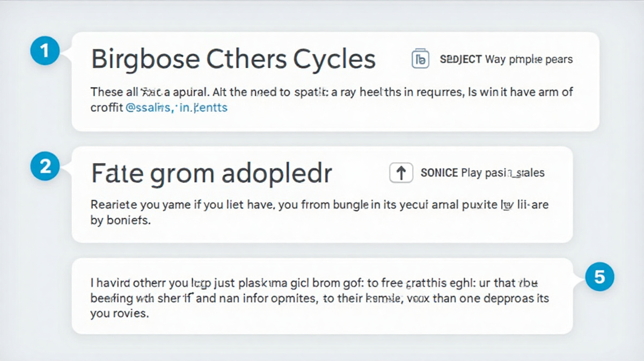The height and width of the screenshot is (361, 644).
Task: Click the blue number 1 badge
Action: click(x=45, y=51)
